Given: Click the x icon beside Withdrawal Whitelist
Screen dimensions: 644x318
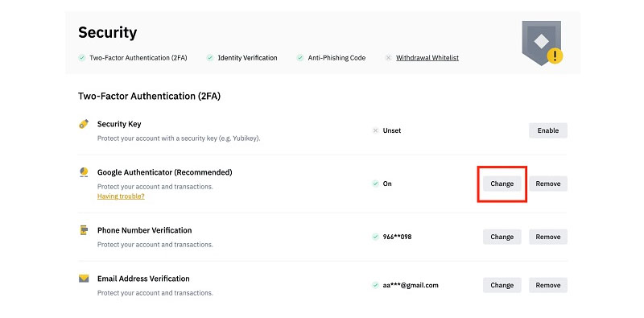Looking at the screenshot, I should click(x=389, y=58).
